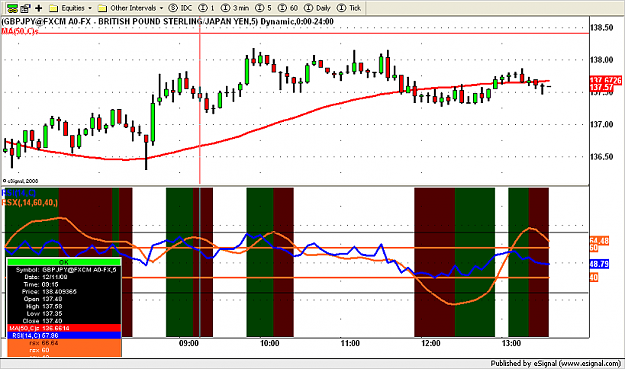Click the 11:00 time axis label
The image size is (625, 369).
(x=350, y=343)
